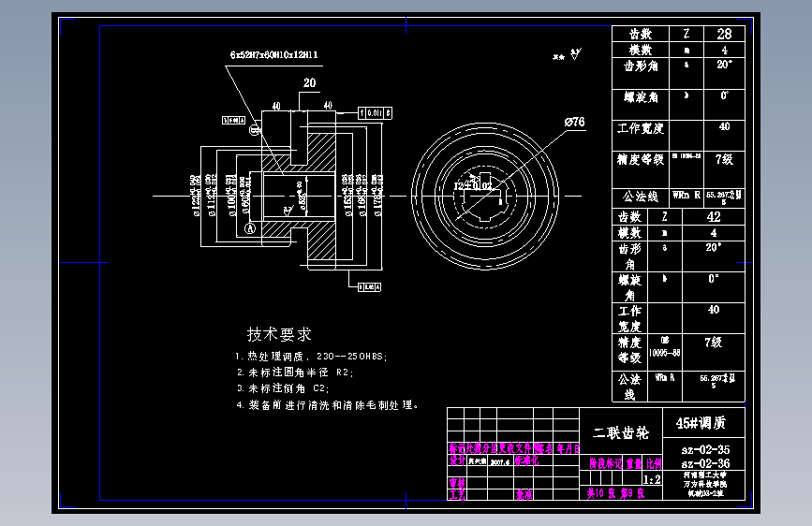Click the tolerance frame left of datum B
Image resolution: width=812 pixels, height=526 pixels.
tap(233, 120)
